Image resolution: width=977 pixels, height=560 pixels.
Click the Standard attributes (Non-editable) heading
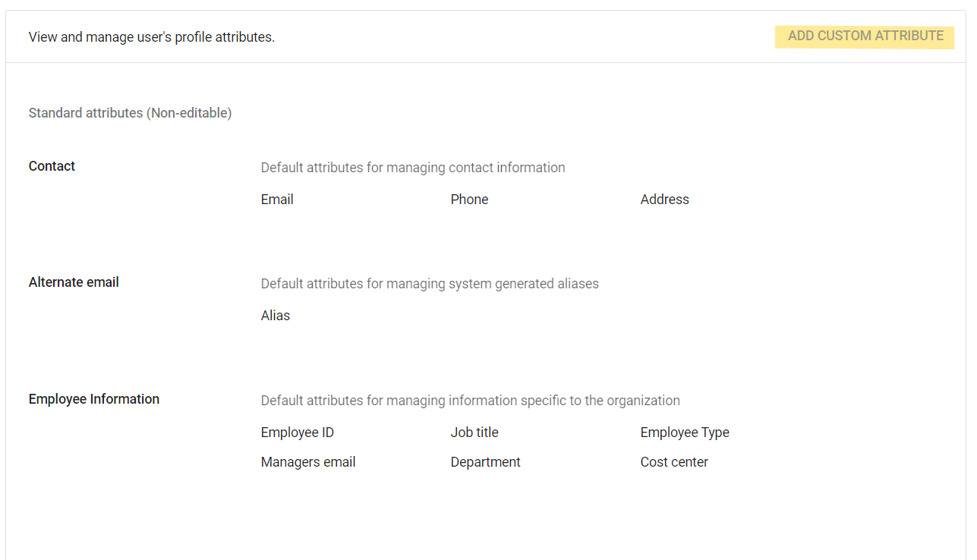[x=130, y=113]
